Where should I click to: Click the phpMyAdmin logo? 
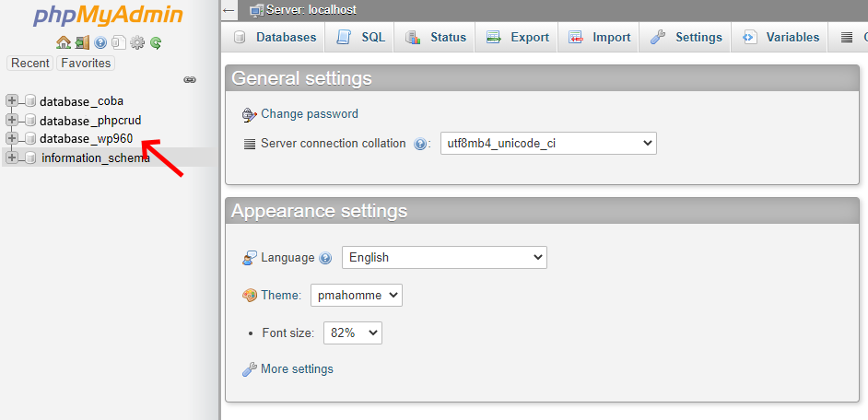click(x=108, y=16)
